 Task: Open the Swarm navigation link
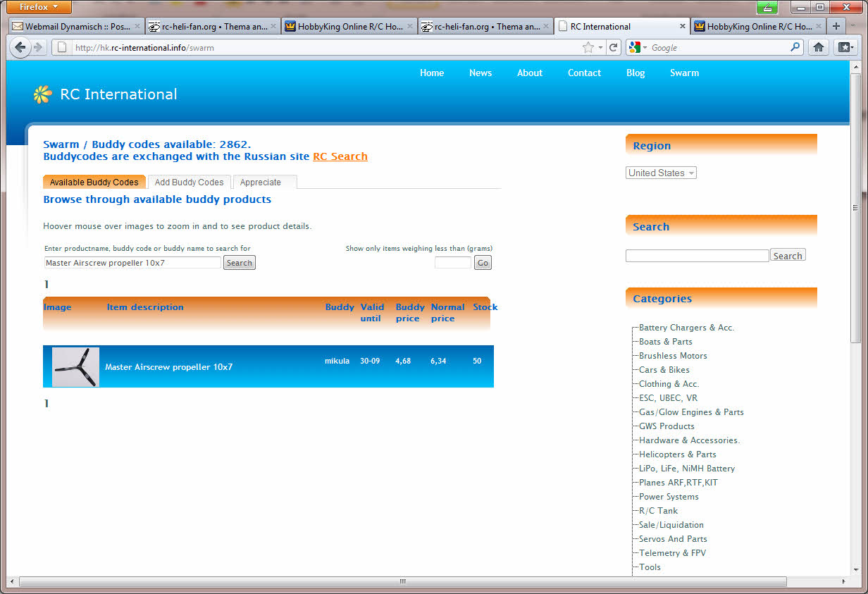click(684, 73)
